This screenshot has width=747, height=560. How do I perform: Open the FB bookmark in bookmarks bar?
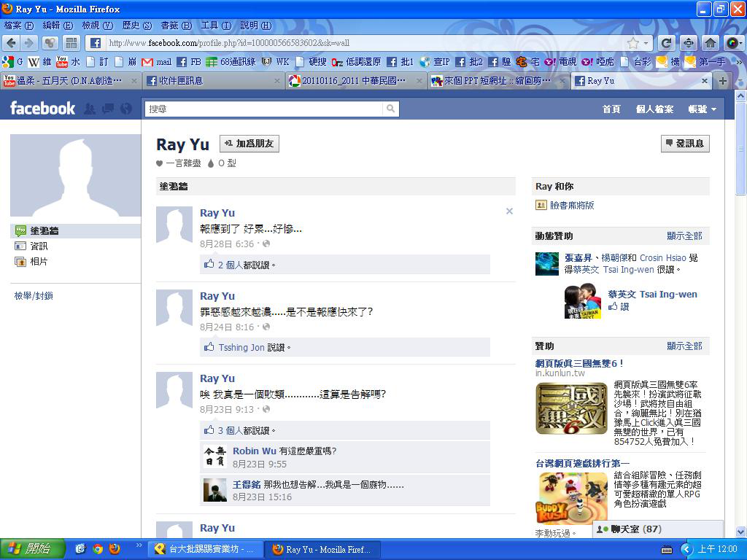click(189, 62)
